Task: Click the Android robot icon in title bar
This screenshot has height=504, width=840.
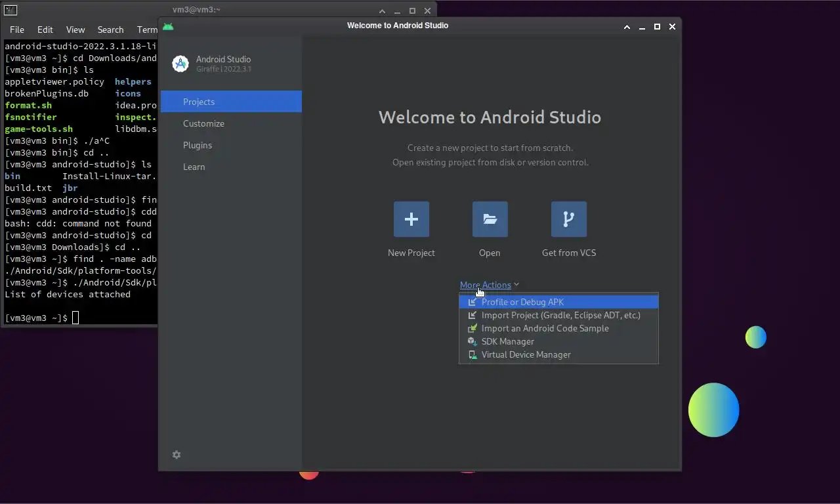Action: point(168,26)
